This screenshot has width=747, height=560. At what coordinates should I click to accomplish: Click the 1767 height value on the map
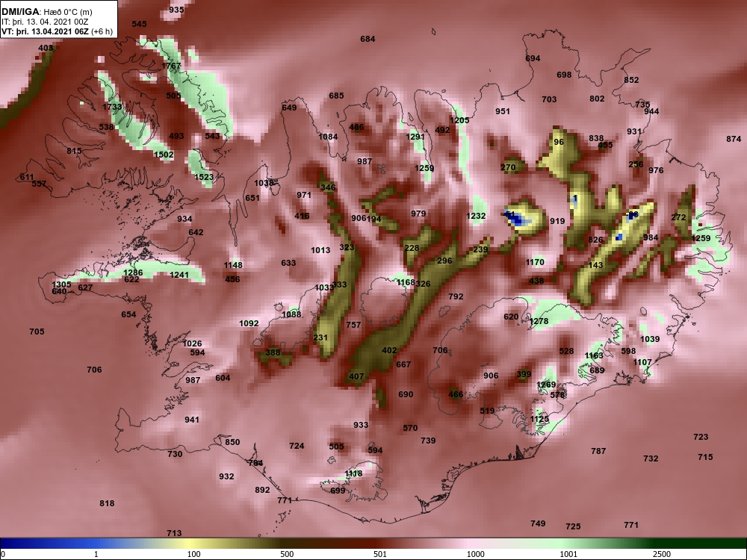click(x=172, y=66)
